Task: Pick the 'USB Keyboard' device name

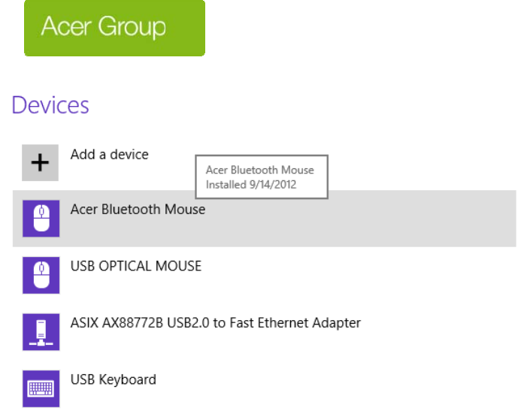Action: pos(114,379)
